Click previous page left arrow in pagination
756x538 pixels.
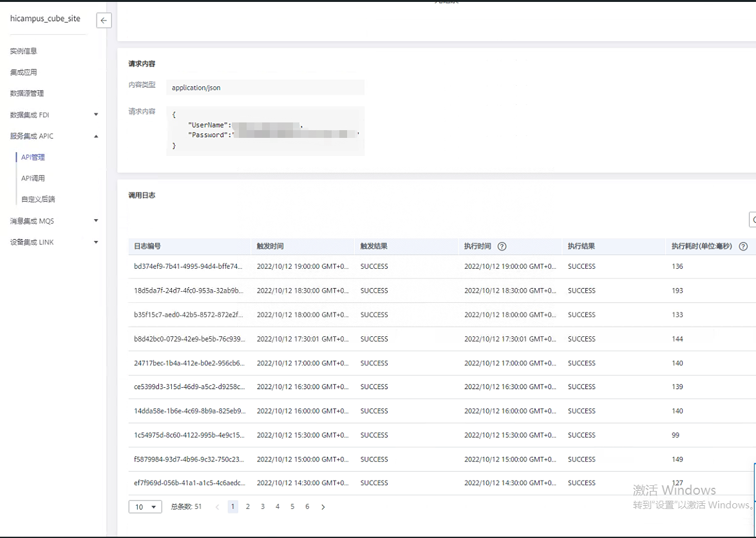click(x=218, y=507)
